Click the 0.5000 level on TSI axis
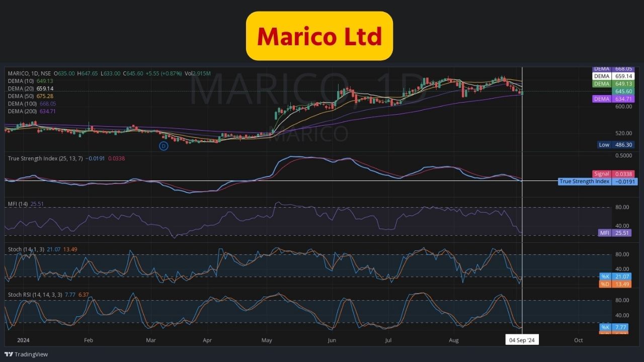Screen dimensions: 644x362 coord(623,156)
